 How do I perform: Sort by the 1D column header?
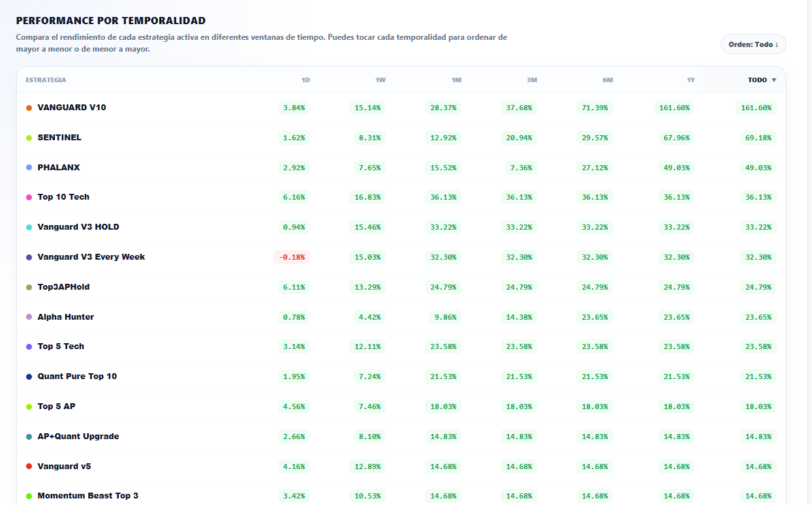(305, 80)
